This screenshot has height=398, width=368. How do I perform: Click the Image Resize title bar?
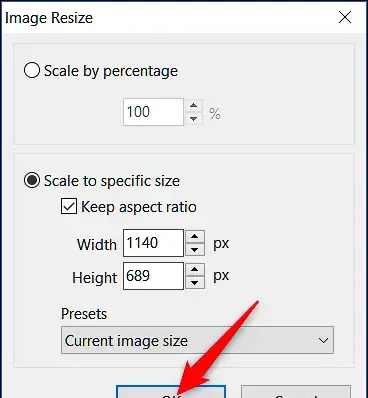tap(167, 17)
